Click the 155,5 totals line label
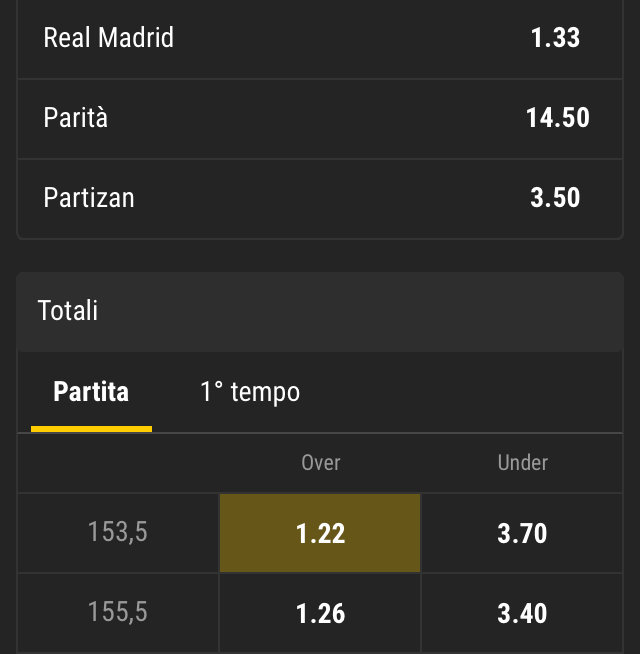The width and height of the screenshot is (640, 654). [118, 612]
